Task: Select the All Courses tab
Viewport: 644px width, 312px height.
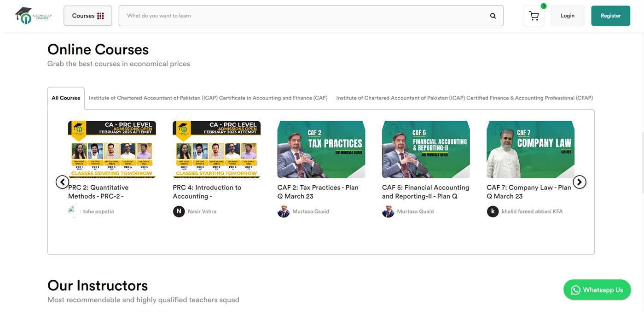Action: pos(66,98)
